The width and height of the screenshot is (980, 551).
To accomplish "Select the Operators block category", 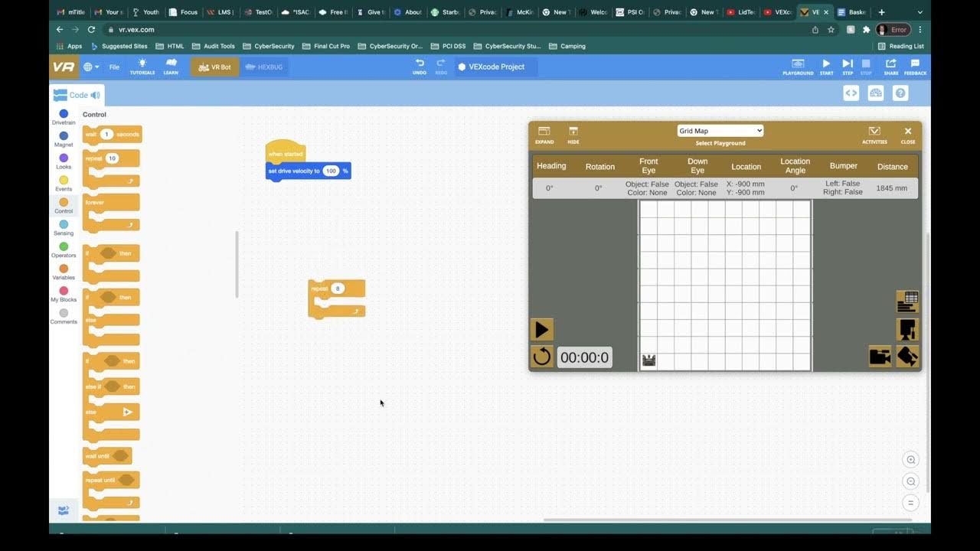I will point(64,250).
